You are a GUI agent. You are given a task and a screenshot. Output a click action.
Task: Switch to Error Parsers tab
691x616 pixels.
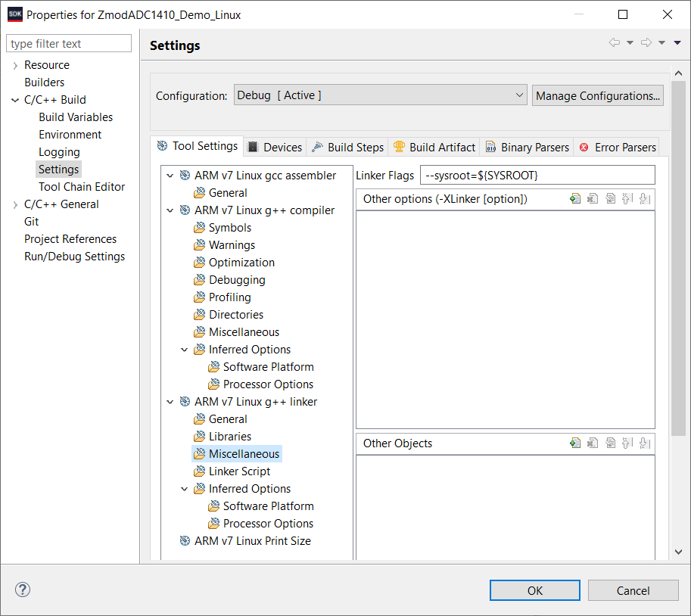(618, 147)
